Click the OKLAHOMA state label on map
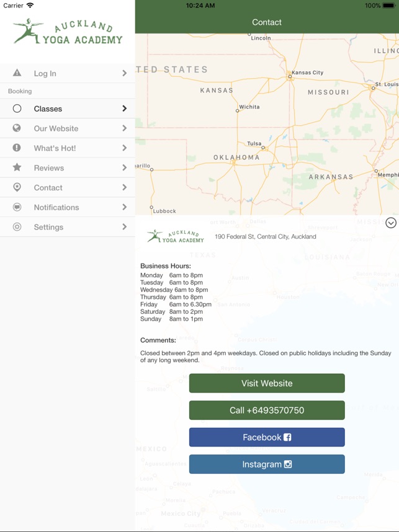The height and width of the screenshot is (532, 399). tap(236, 157)
